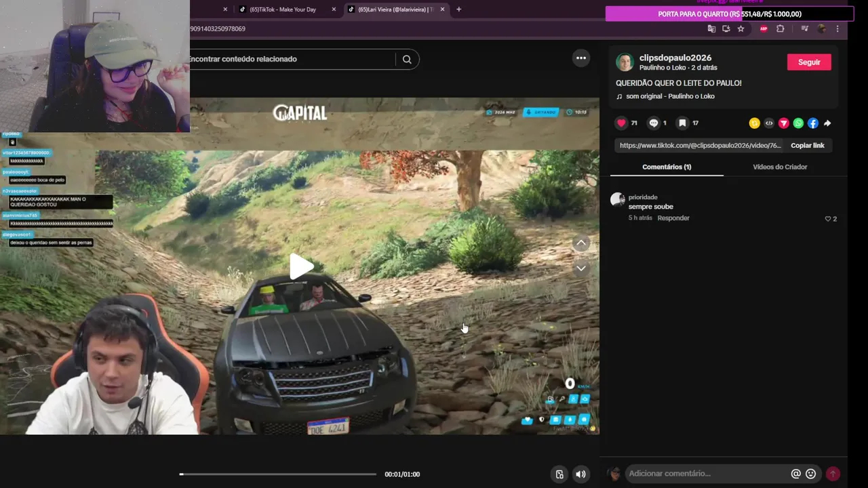Viewport: 868px width, 488px height.
Task: Select the Vídeos do Criador tab
Action: click(780, 167)
